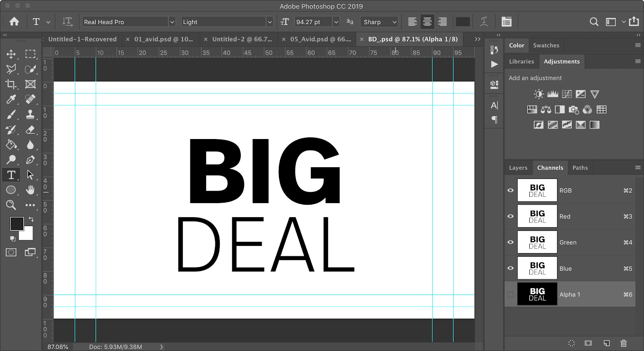Toggle text orientation icon
Screen dimensions: 644x351
point(67,22)
